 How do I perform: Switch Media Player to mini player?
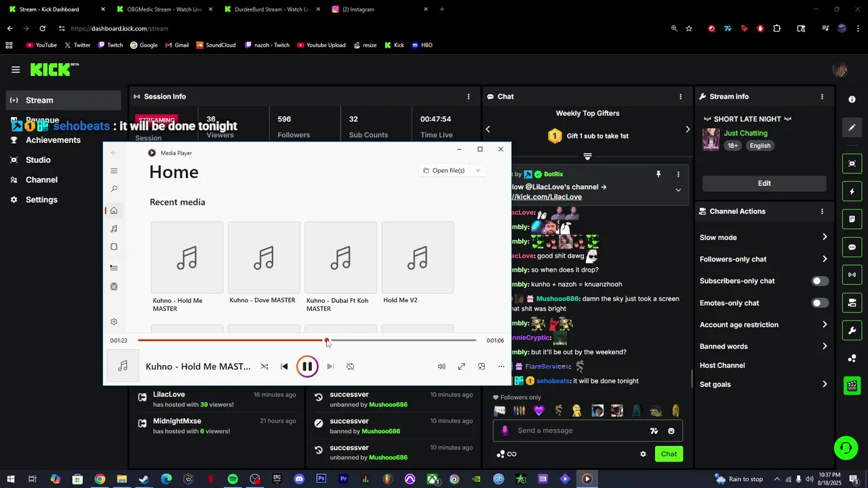click(x=481, y=367)
